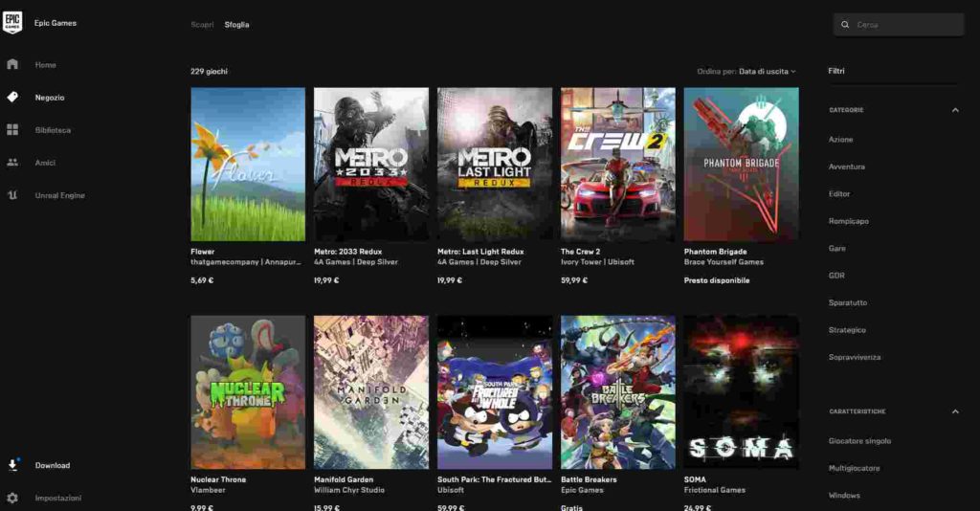The height and width of the screenshot is (511, 980).
Task: Click the Phantom Brigade title text
Action: click(715, 252)
